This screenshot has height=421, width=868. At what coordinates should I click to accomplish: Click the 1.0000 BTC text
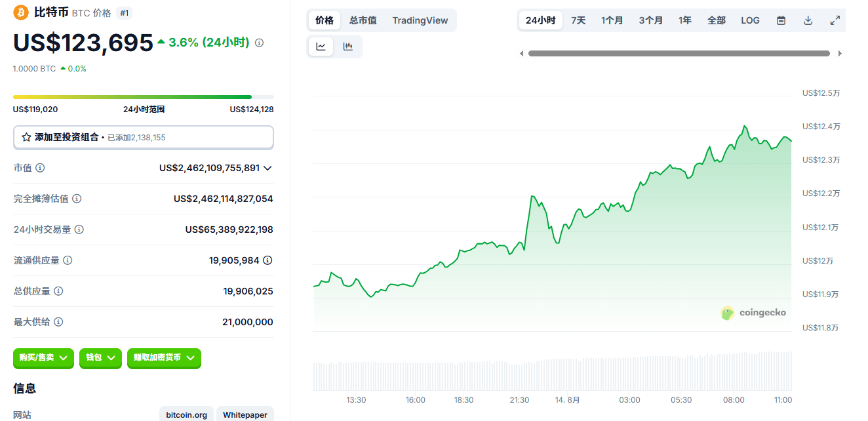coord(35,69)
